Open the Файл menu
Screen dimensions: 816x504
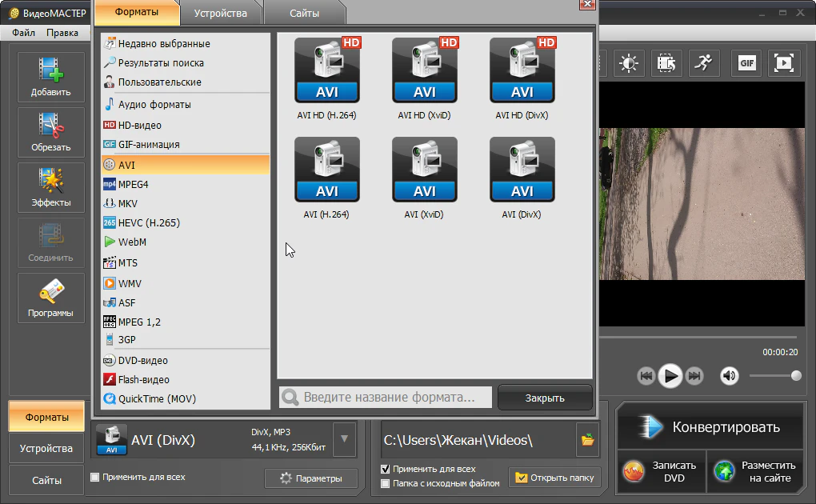click(23, 33)
